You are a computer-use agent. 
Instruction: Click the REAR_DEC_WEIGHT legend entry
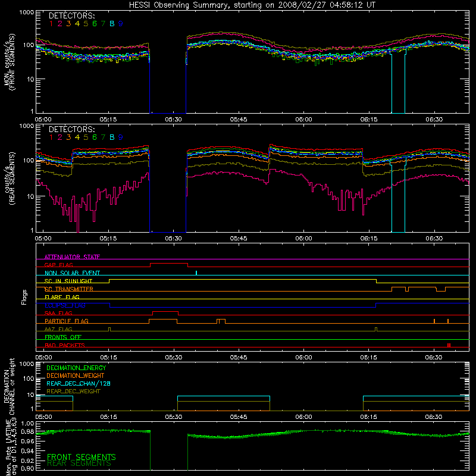pyautogui.click(x=73, y=392)
